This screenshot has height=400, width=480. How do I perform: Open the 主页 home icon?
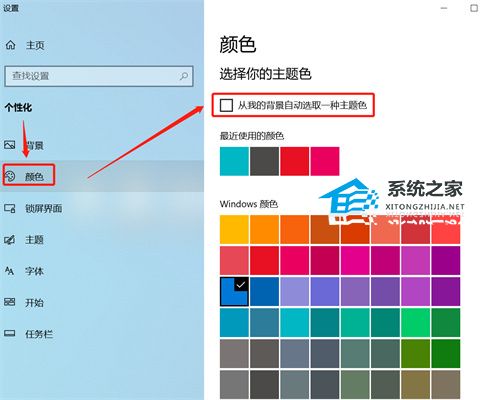click(10, 45)
